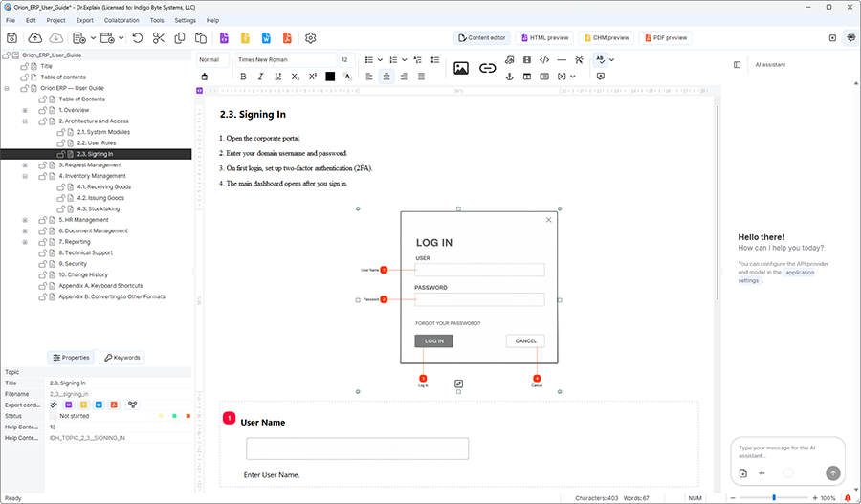This screenshot has width=861, height=504.
Task: Open the Tools menu
Action: (x=157, y=20)
